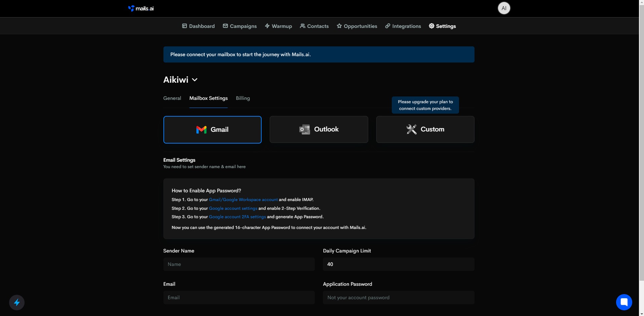Image resolution: width=644 pixels, height=316 pixels.
Task: Open the Gmail/Google Workspace account link
Action: point(243,200)
